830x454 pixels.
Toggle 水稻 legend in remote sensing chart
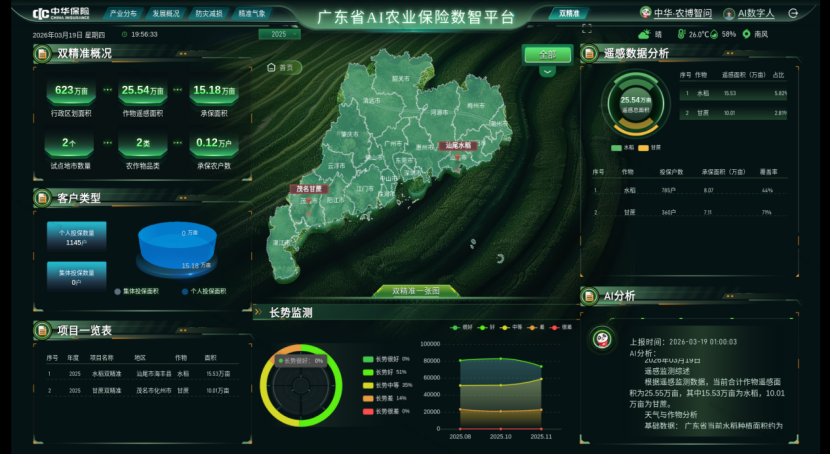tap(623, 147)
